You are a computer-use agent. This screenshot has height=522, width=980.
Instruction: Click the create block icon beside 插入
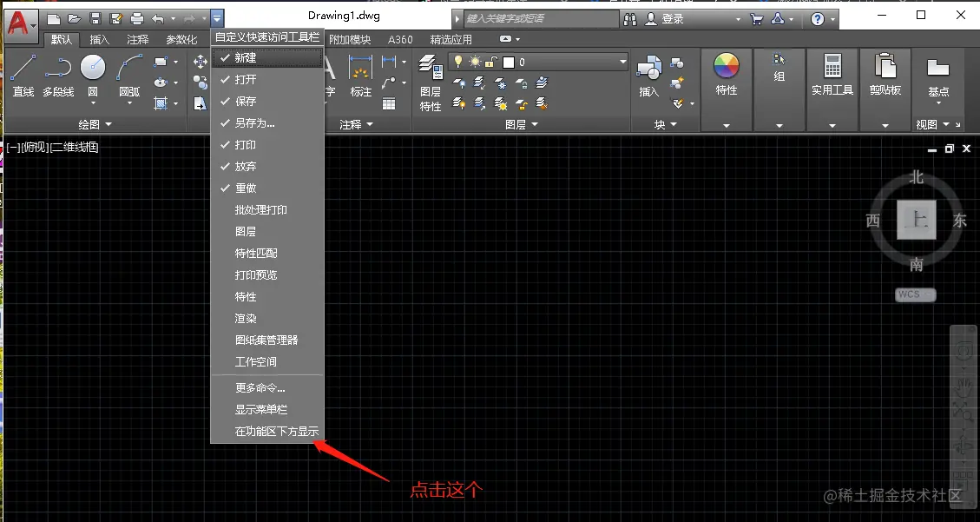point(677,62)
